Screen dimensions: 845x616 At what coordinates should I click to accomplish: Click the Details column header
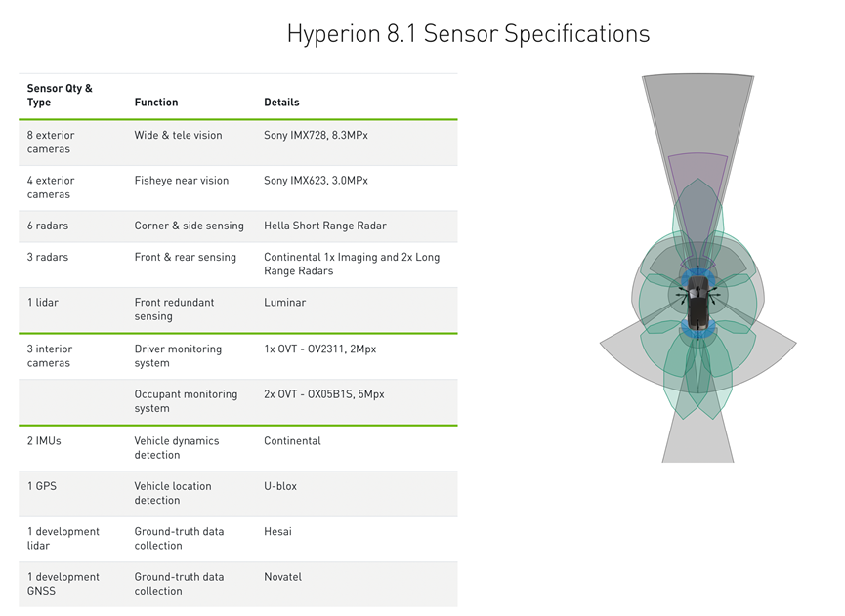[281, 103]
